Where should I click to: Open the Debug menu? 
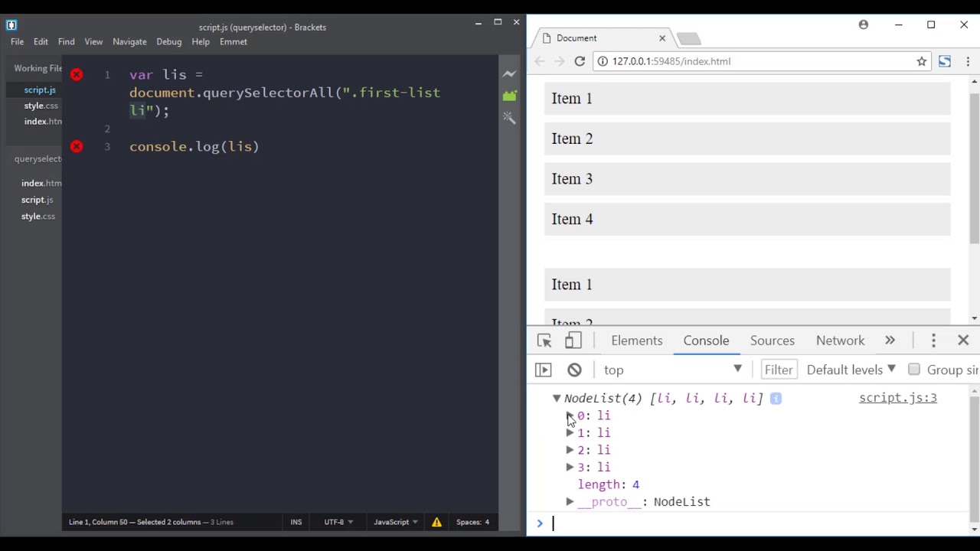pyautogui.click(x=169, y=42)
